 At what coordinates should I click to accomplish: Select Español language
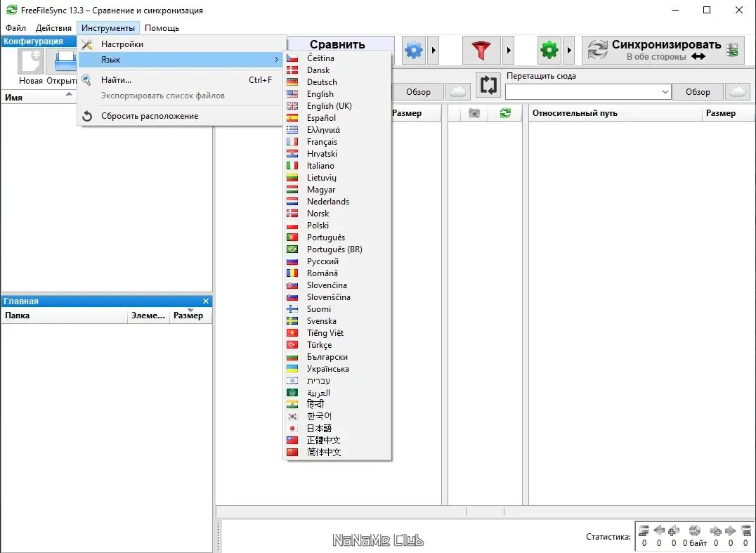point(337,118)
